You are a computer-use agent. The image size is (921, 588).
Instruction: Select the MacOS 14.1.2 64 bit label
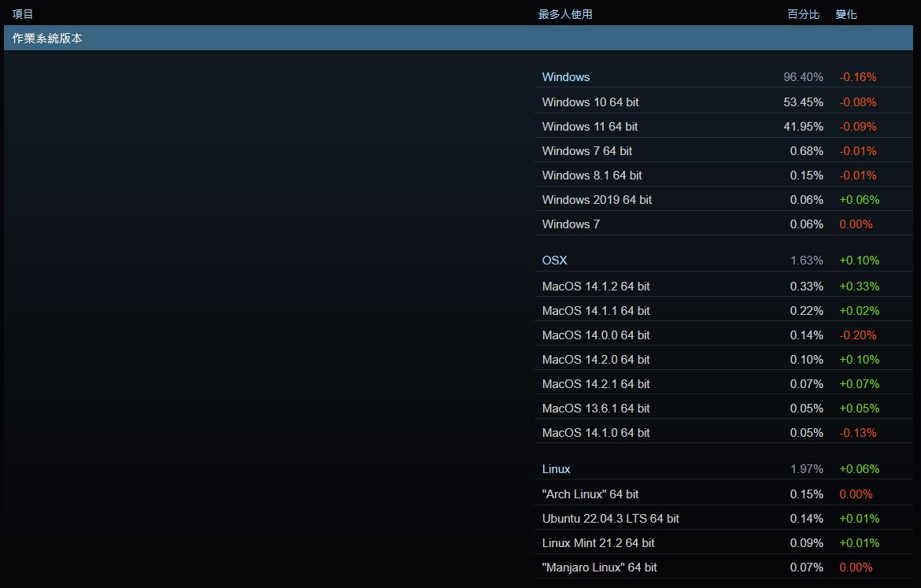[596, 286]
